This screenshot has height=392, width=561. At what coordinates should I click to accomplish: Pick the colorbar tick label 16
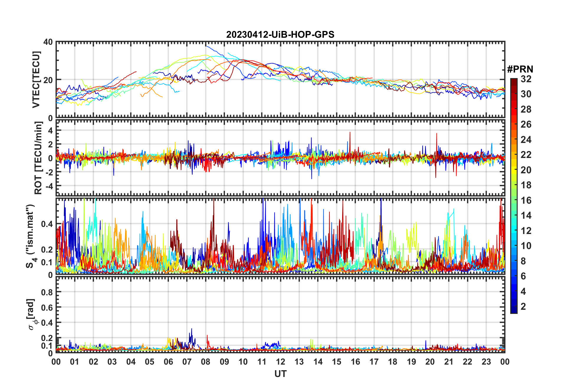526,200
